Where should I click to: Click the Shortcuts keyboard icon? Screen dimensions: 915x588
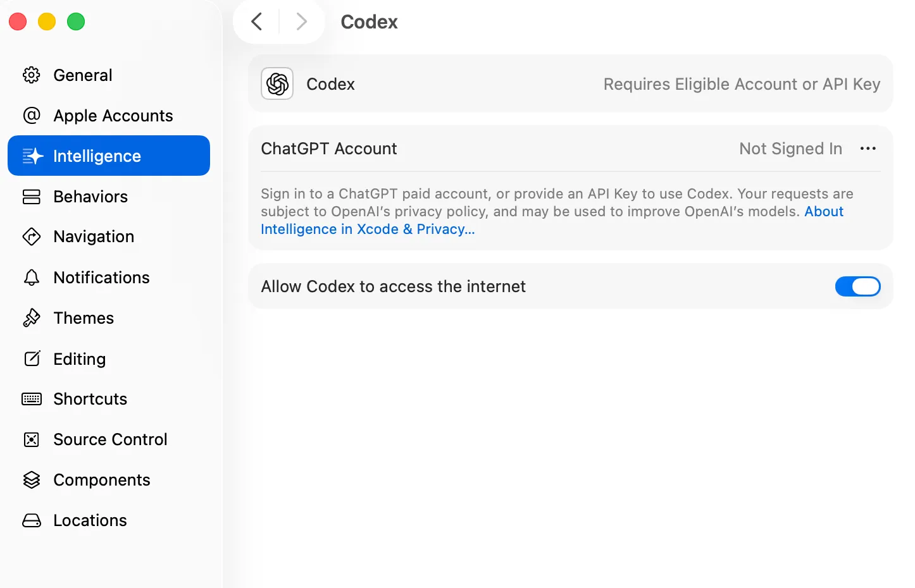(32, 399)
